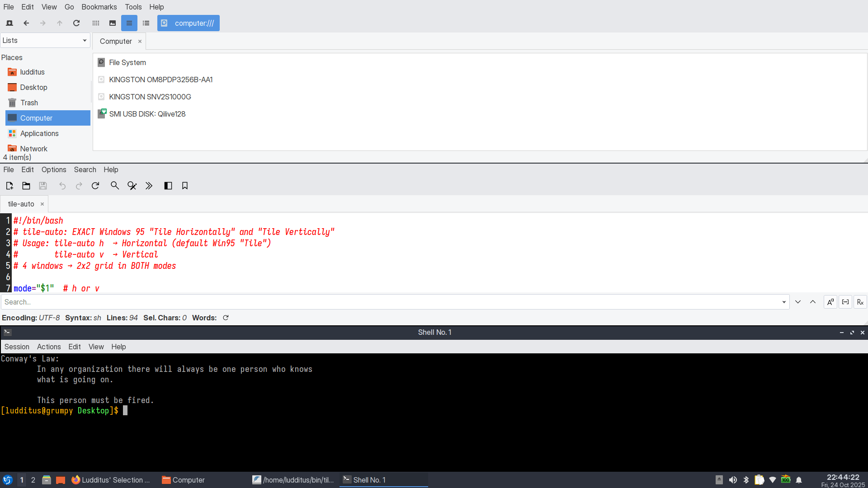Open the terminal Actions menu
868x488 pixels.
point(49,347)
